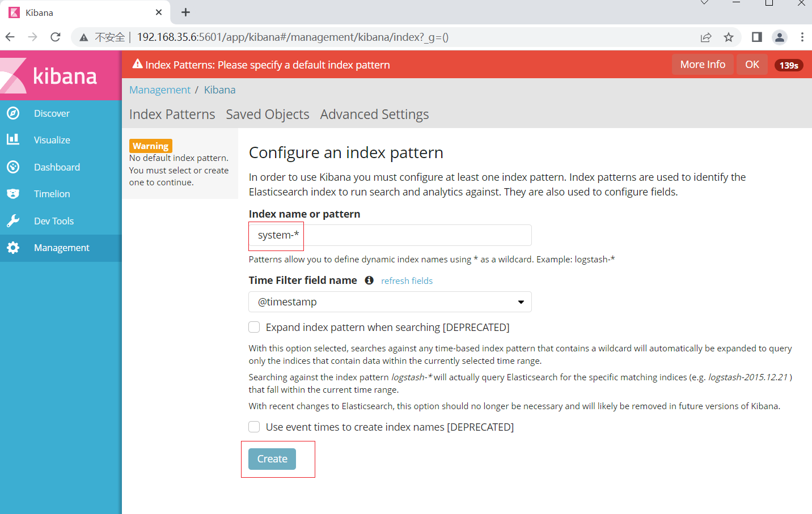This screenshot has height=514, width=812.
Task: Click the share page icon in address bar
Action: (x=706, y=37)
